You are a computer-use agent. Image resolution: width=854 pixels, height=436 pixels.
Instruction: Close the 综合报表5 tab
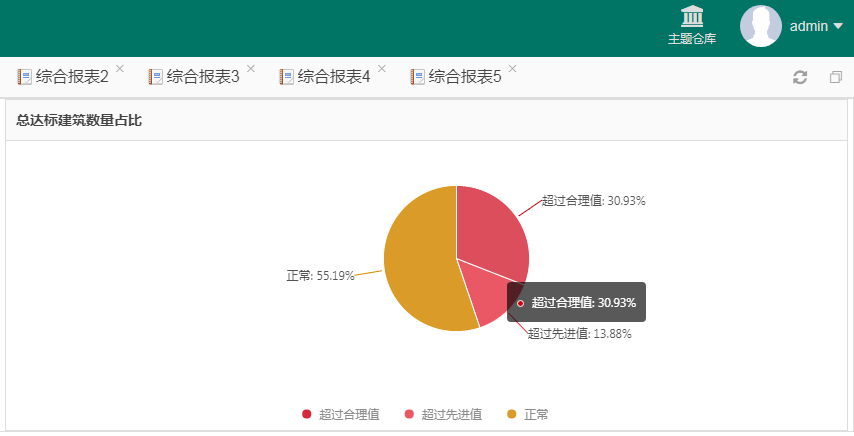click(513, 69)
